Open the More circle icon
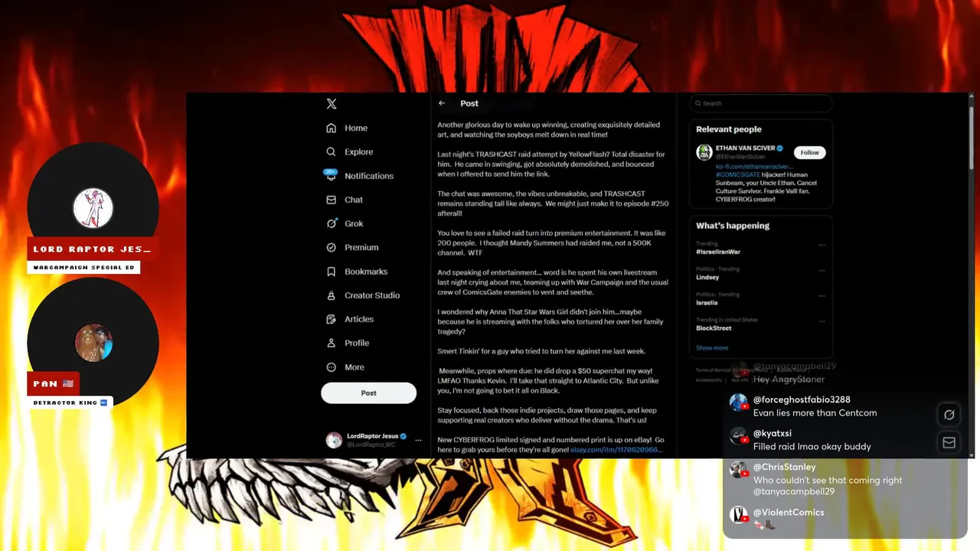Viewport: 980px width, 551px height. point(331,367)
